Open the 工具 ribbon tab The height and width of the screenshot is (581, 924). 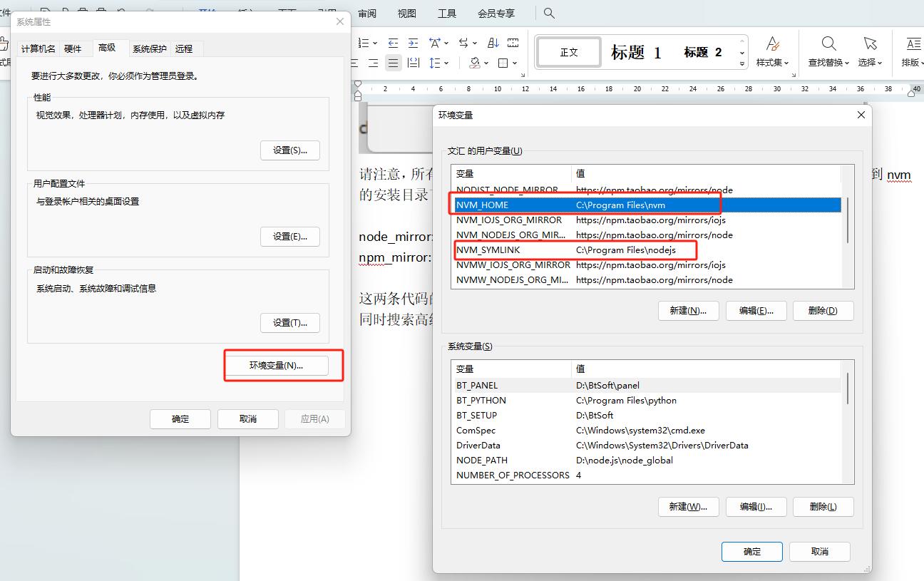click(447, 13)
